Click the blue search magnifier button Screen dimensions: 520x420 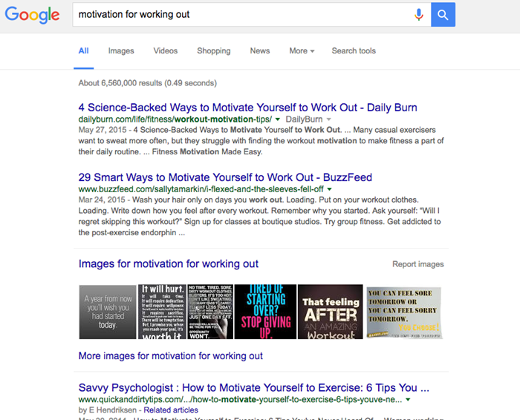point(443,15)
